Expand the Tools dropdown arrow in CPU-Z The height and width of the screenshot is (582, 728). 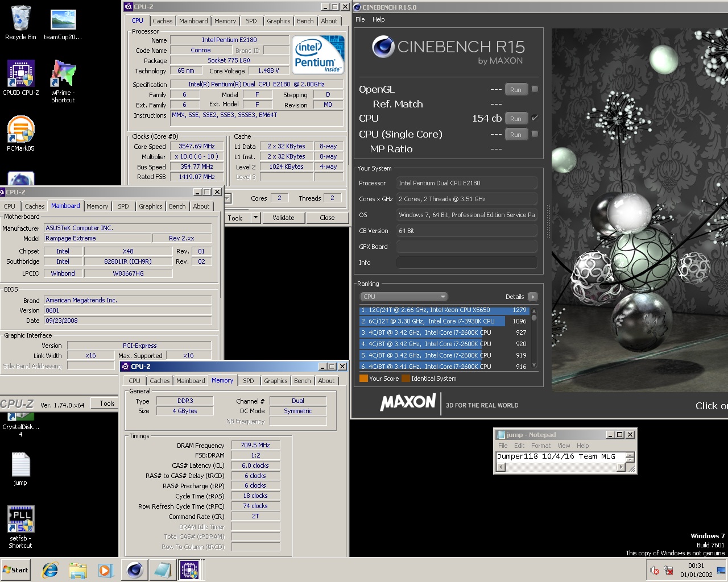coord(255,218)
